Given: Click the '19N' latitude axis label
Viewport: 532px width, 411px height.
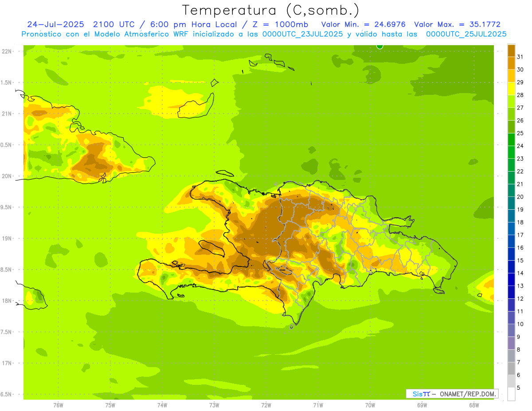Looking at the screenshot, I should [x=7, y=239].
